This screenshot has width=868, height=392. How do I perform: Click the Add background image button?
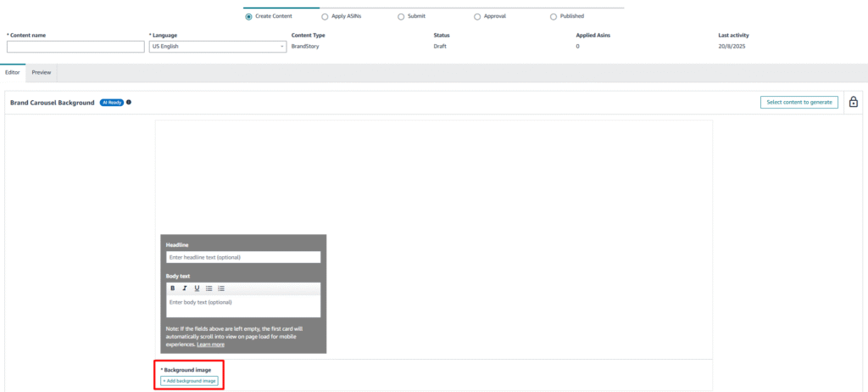click(189, 381)
